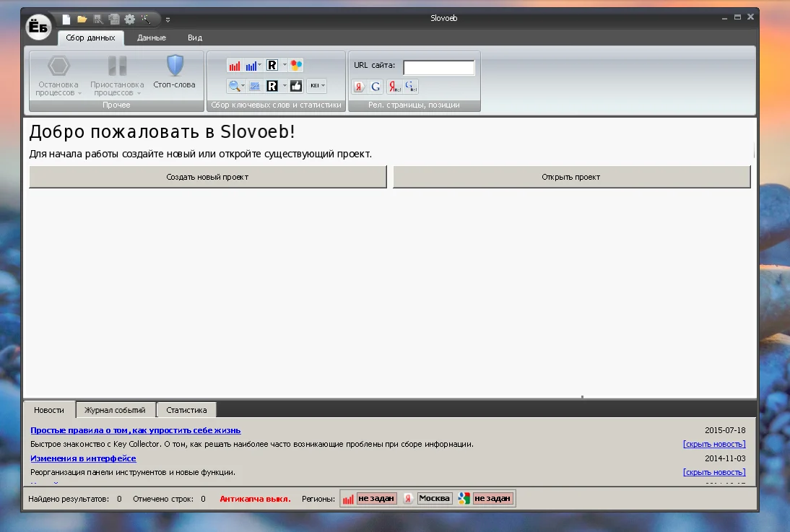Viewport: 790px width, 532px height.
Task: Click the Добро пожаловать в Slovoeb! heading
Action: (x=162, y=132)
